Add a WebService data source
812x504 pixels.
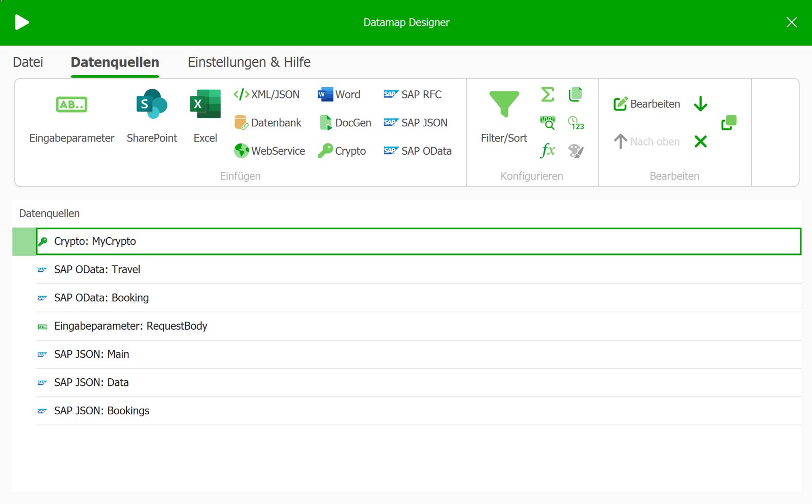pos(269,151)
